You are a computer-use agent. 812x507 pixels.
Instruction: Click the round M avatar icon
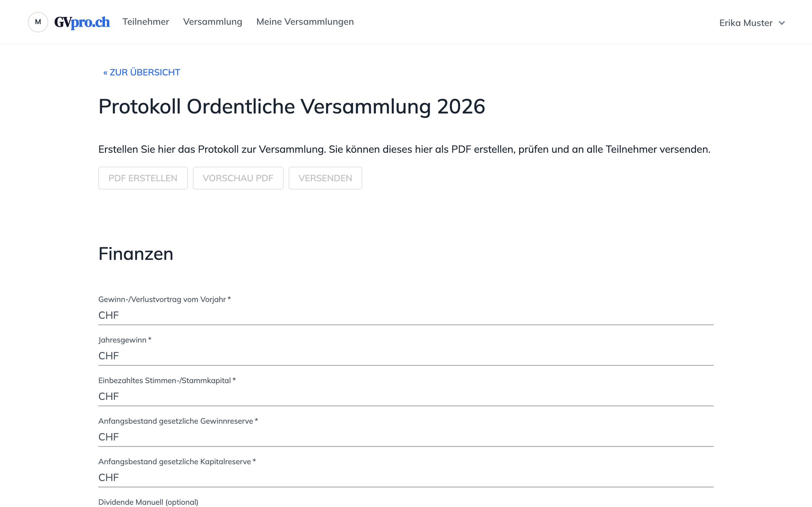pyautogui.click(x=38, y=22)
